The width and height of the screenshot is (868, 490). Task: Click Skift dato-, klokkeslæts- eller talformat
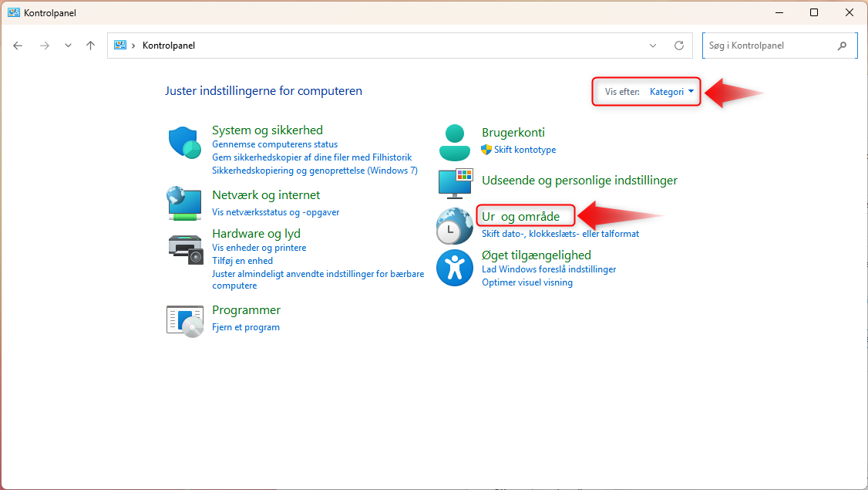560,234
